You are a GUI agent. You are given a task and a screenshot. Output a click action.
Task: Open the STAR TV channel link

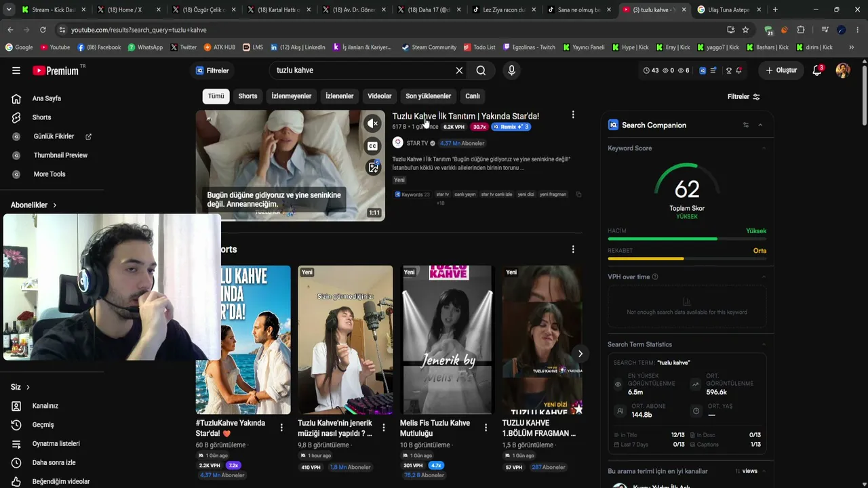(417, 143)
